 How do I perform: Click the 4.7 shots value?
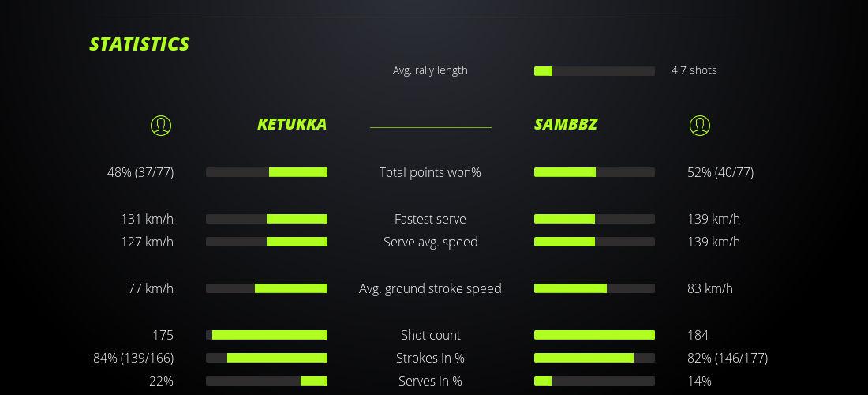point(694,70)
